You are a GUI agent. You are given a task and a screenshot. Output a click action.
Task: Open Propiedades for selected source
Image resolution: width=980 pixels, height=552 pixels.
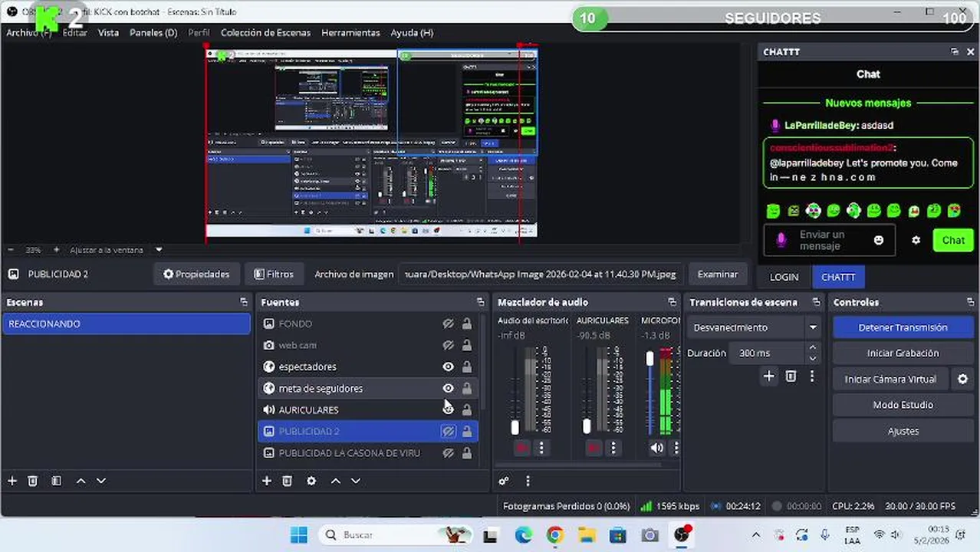(x=196, y=274)
